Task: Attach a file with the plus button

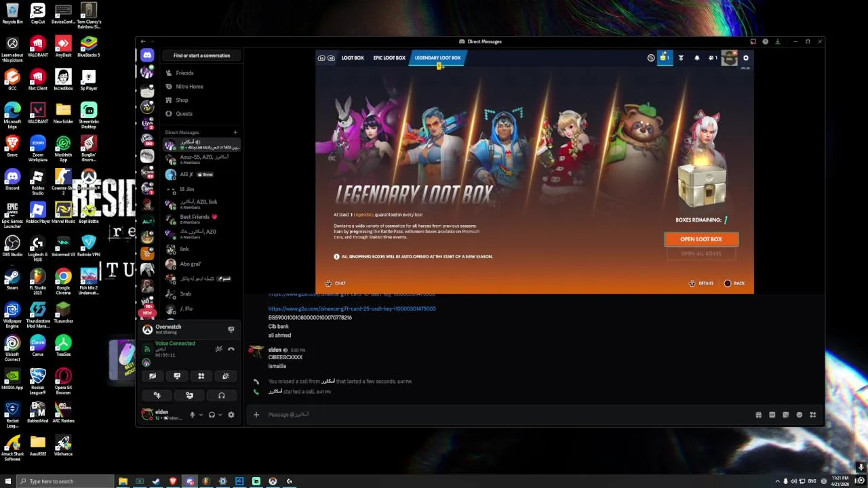Action: [256, 415]
